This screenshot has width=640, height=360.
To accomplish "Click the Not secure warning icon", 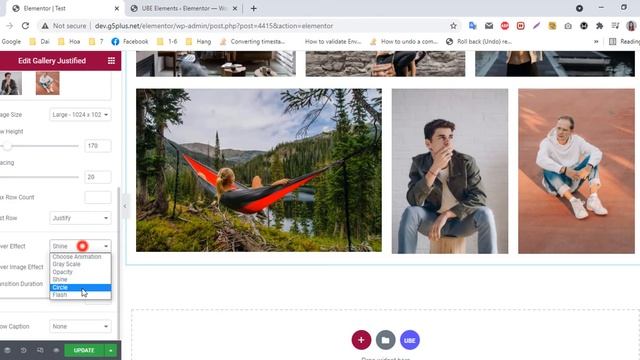I will 45,26.
